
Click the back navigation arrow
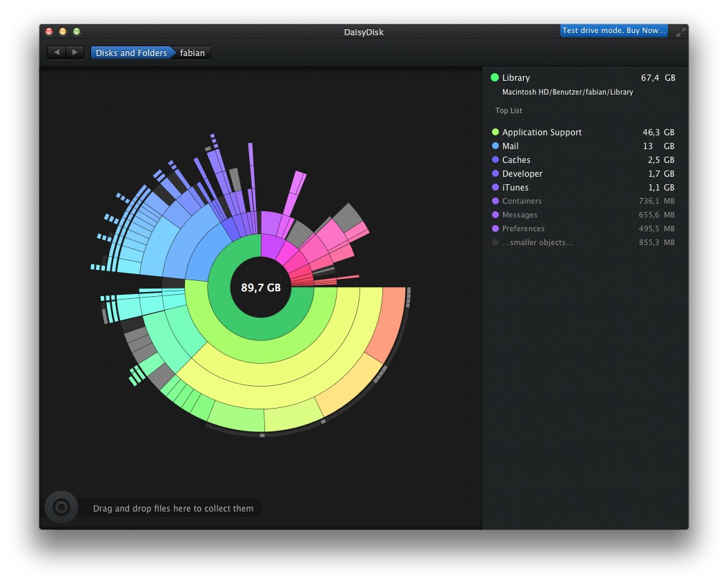coord(57,52)
